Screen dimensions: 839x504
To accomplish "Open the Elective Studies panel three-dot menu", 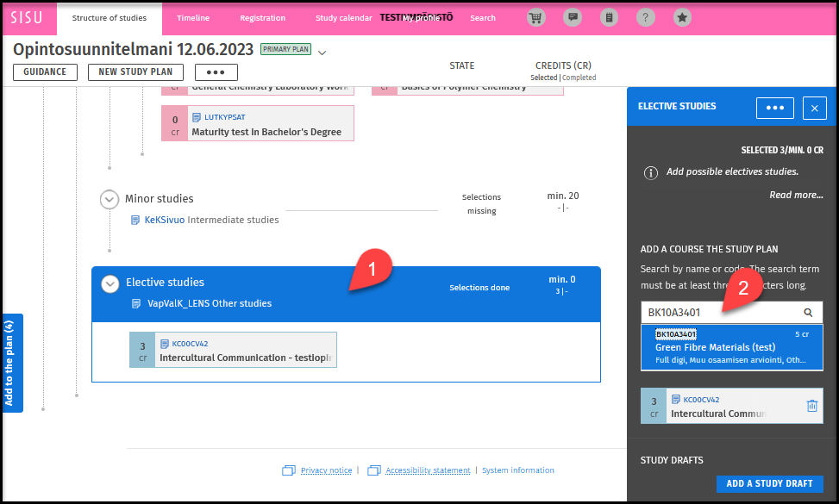I will 774,108.
